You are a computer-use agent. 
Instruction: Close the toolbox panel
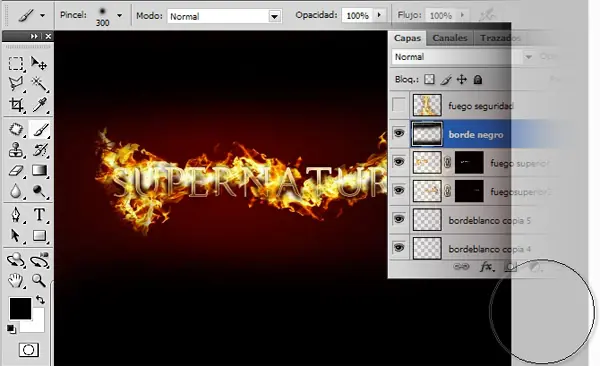(x=48, y=36)
